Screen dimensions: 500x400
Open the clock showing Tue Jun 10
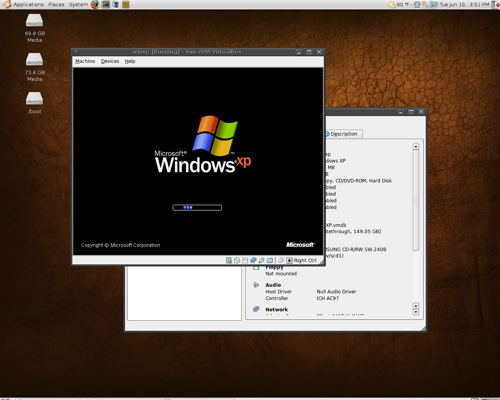coord(464,4)
